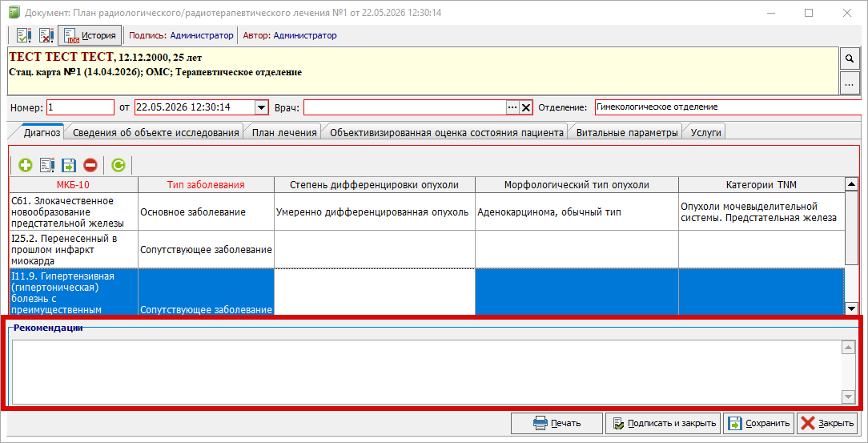This screenshot has height=443, width=868.
Task: Click the Тип заболевания column header
Action: click(206, 184)
